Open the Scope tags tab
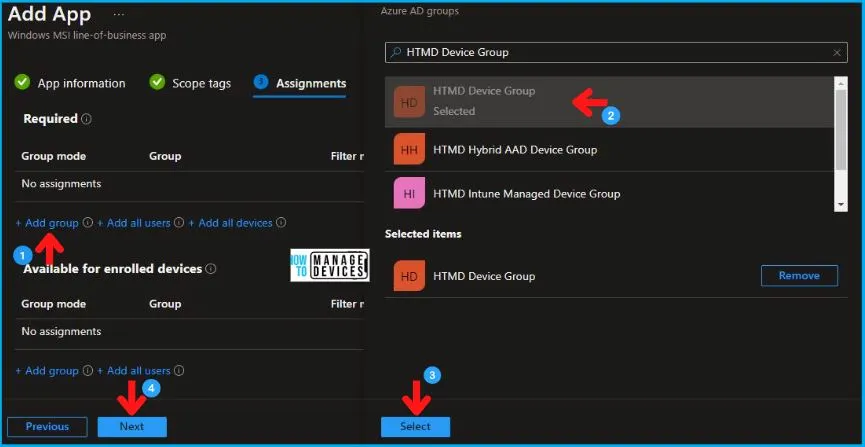865x447 pixels. pyautogui.click(x=201, y=83)
